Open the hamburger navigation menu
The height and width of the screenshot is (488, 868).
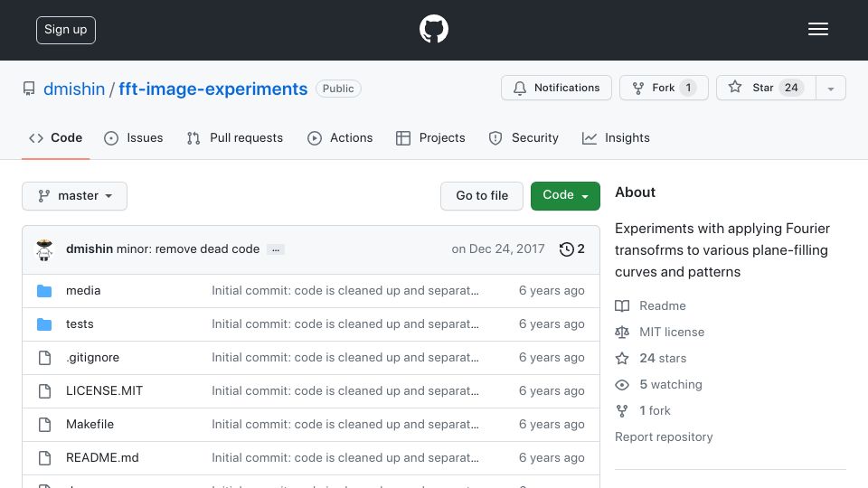817,29
